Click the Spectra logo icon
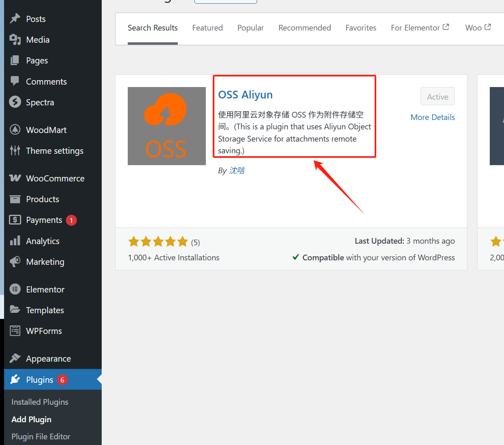The height and width of the screenshot is (445, 504). [x=15, y=102]
